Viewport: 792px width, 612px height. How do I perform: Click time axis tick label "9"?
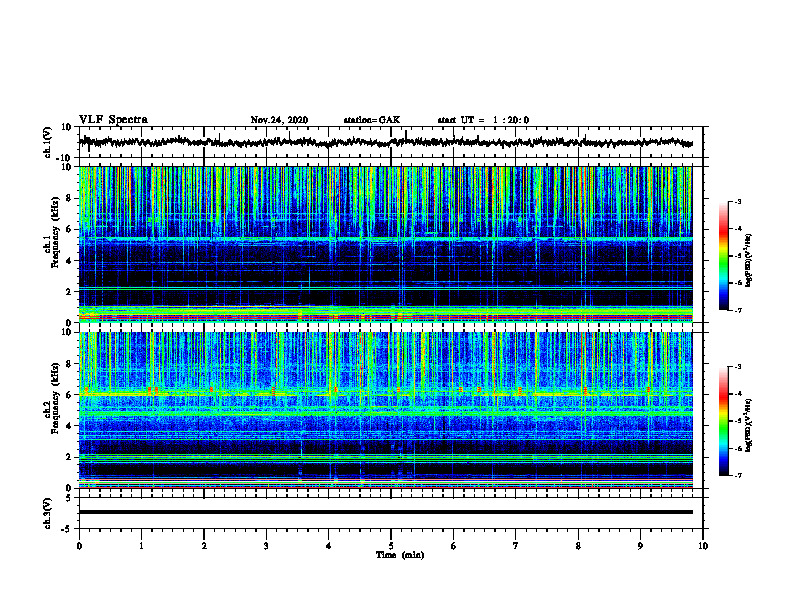[640, 546]
